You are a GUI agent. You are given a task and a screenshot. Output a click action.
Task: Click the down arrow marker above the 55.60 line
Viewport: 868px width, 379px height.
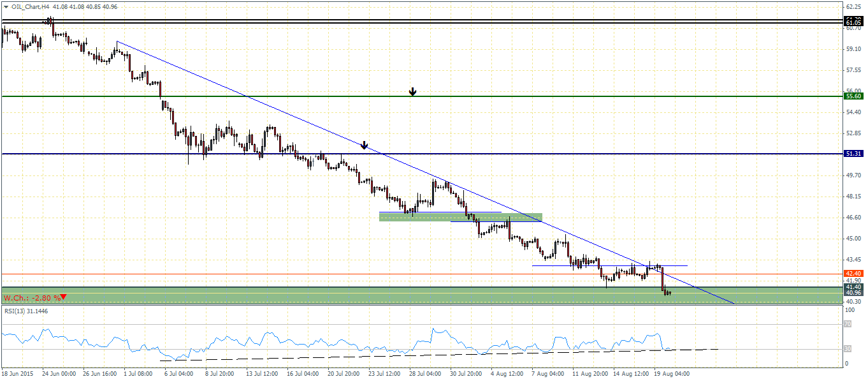coord(412,91)
